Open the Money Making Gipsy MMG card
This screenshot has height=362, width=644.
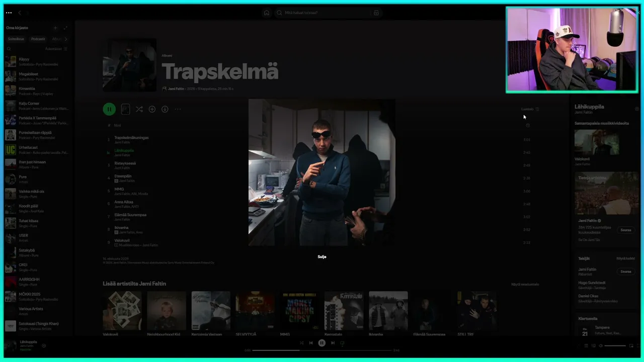coord(299,314)
